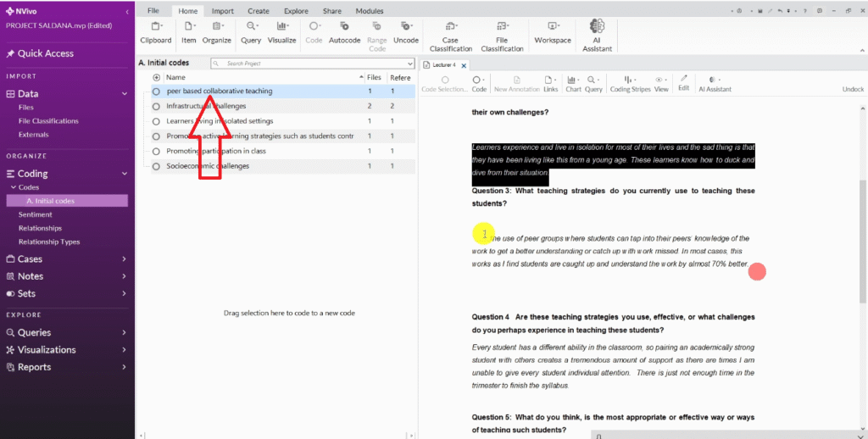Viewport: 868px width, 439px height.
Task: Expand the Queries section in sidebar
Action: click(x=124, y=333)
